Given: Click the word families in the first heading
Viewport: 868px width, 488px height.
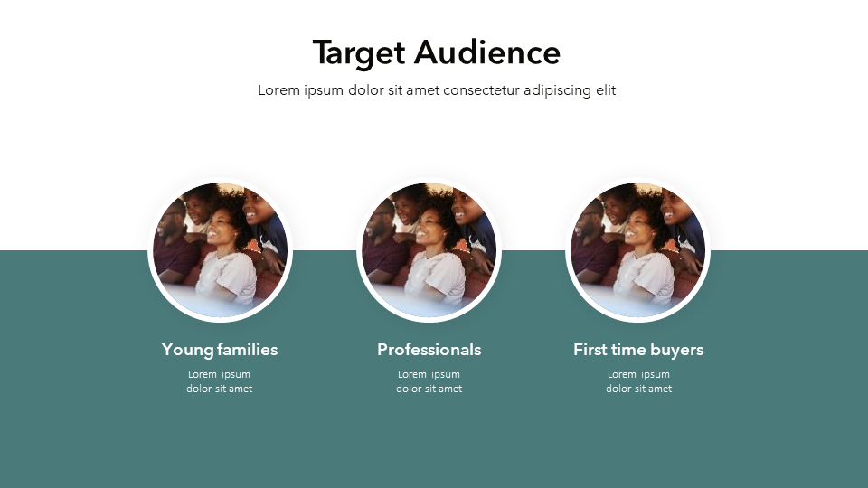Looking at the screenshot, I should click(x=248, y=350).
